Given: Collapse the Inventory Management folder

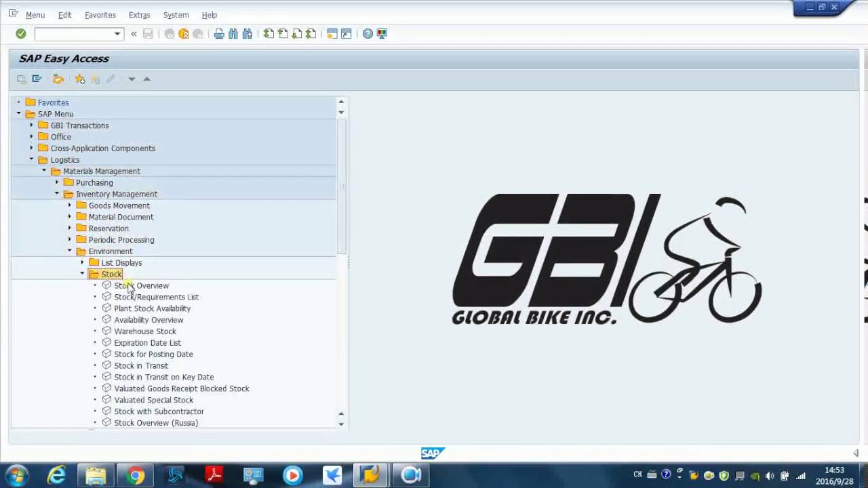Looking at the screenshot, I should [x=57, y=194].
